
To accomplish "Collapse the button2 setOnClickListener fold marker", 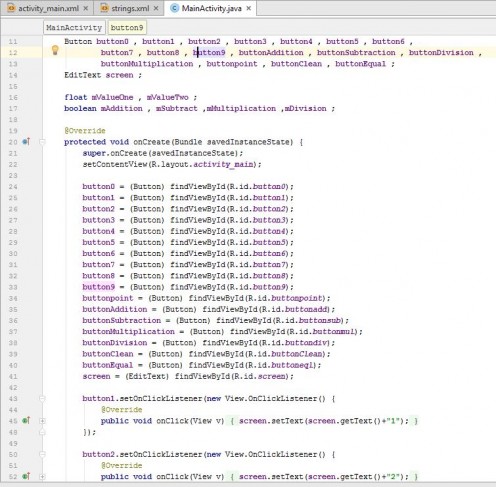I will coord(42,454).
